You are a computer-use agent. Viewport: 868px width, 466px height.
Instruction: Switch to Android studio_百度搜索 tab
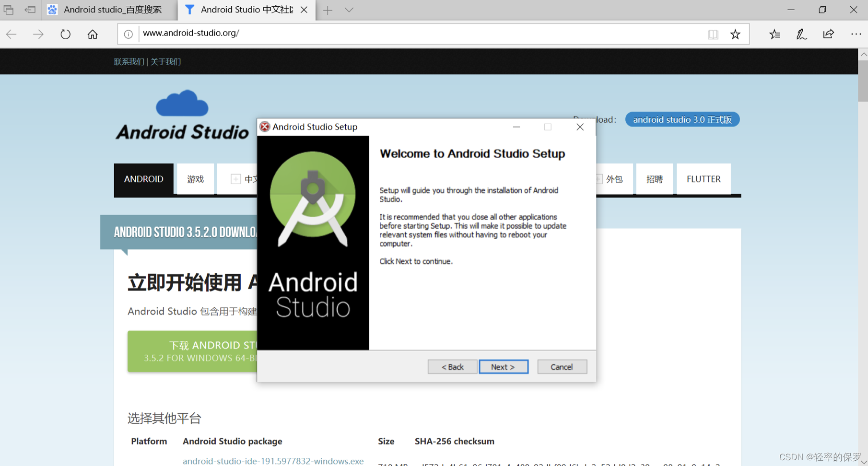pyautogui.click(x=109, y=10)
